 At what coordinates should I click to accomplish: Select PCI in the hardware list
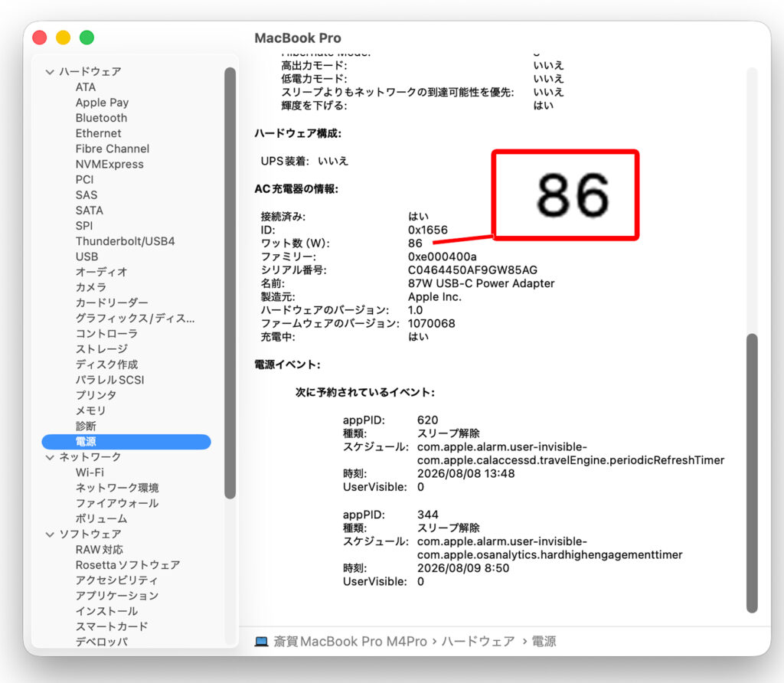[x=84, y=180]
